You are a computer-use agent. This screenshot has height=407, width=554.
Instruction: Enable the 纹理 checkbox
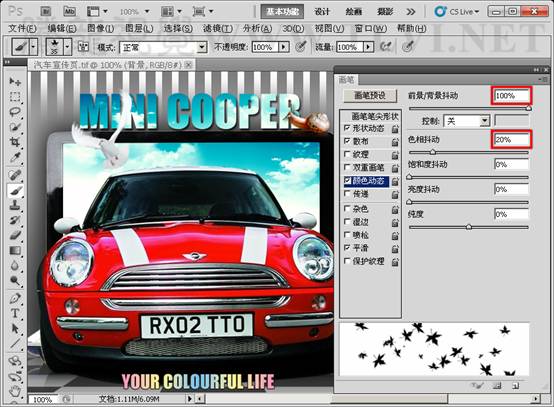pyautogui.click(x=347, y=154)
